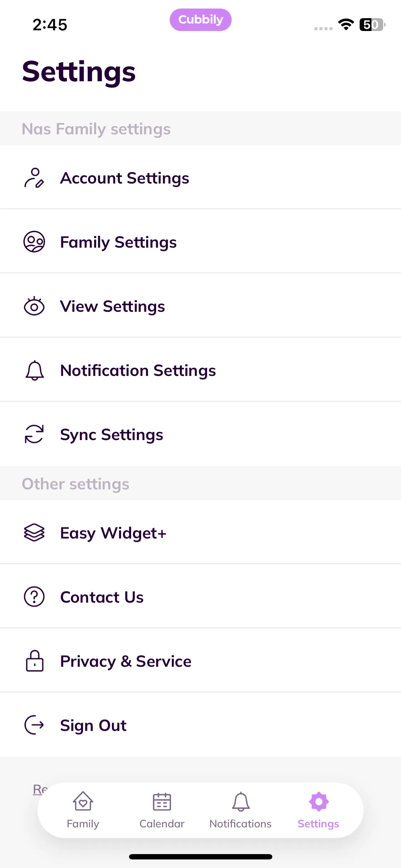Viewport: 401px width, 868px height.
Task: Tap the Cubbily pill at top
Action: pyautogui.click(x=200, y=20)
